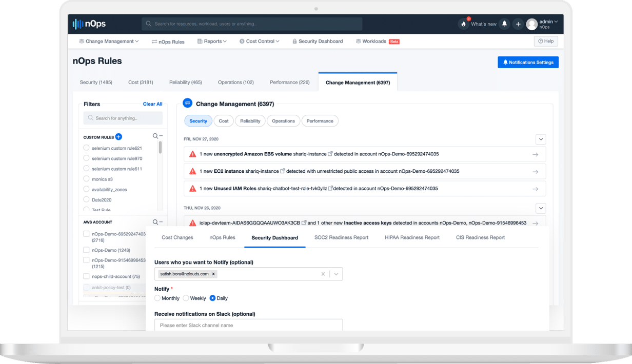Viewport: 632px width, 364px height.
Task: Open external link icon next to shariq-chatbot-test-role
Action: click(330, 188)
